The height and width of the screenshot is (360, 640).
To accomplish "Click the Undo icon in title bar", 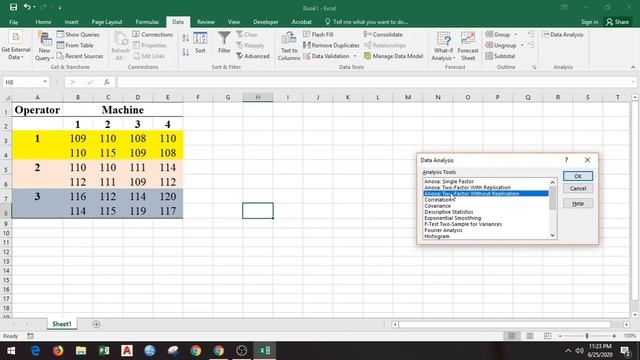I will point(27,7).
